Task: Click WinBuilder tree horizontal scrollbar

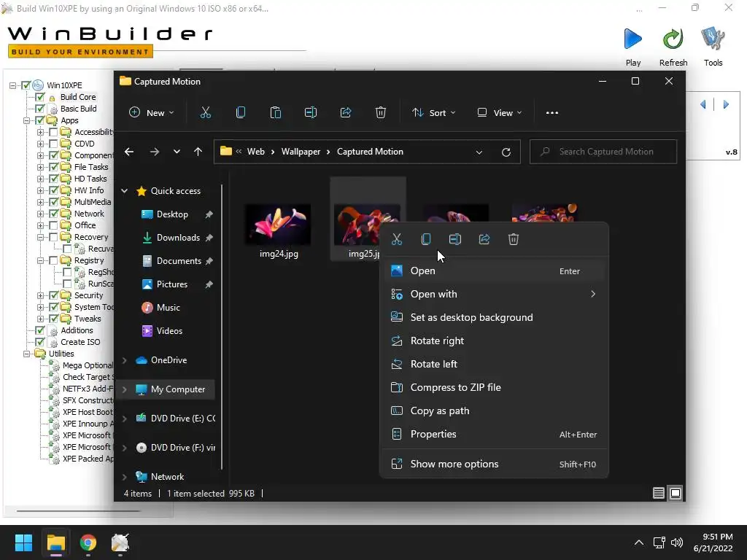Action: [x=79, y=511]
